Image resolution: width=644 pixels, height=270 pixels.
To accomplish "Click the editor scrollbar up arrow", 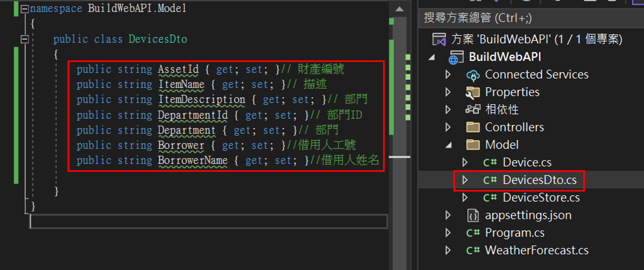I will pyautogui.click(x=399, y=9).
